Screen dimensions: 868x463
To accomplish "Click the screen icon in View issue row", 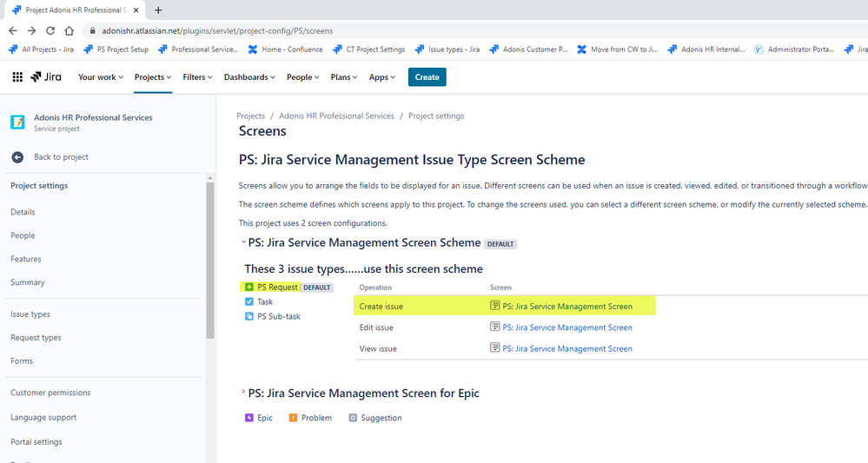I will 495,347.
